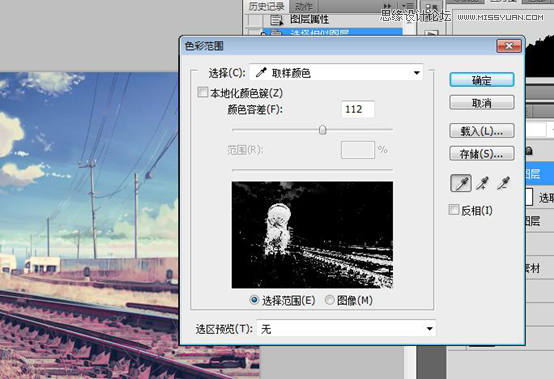Switch to the 历史记录 tab
Viewport: 554px width, 379px height.
pyautogui.click(x=266, y=6)
